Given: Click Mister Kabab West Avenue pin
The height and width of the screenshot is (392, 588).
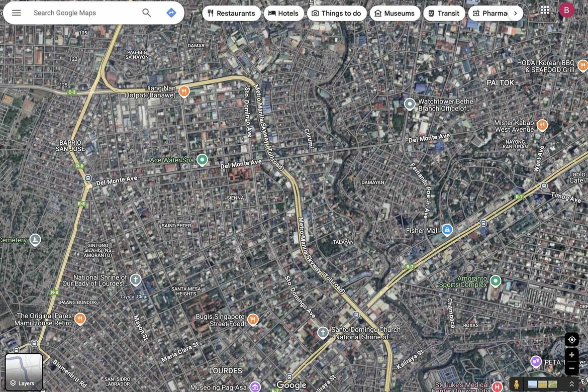Looking at the screenshot, I should click(x=542, y=125).
